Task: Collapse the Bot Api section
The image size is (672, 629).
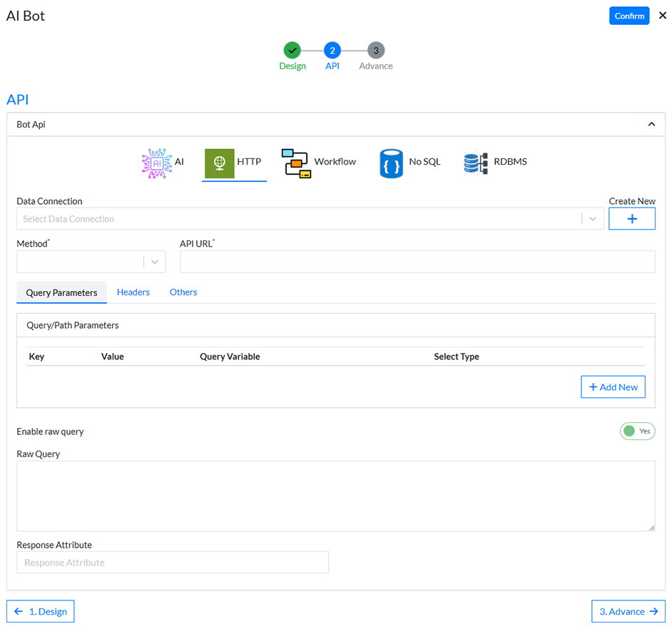Action: pos(651,124)
